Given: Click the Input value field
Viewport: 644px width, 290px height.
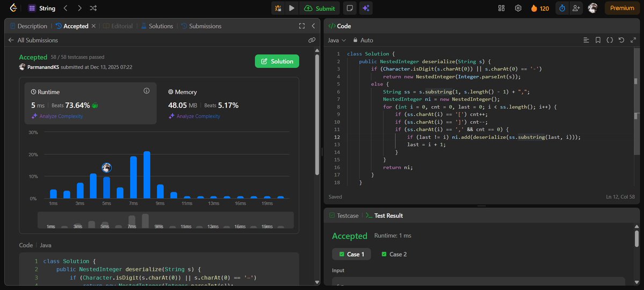Looking at the screenshot, I should click(x=479, y=281).
